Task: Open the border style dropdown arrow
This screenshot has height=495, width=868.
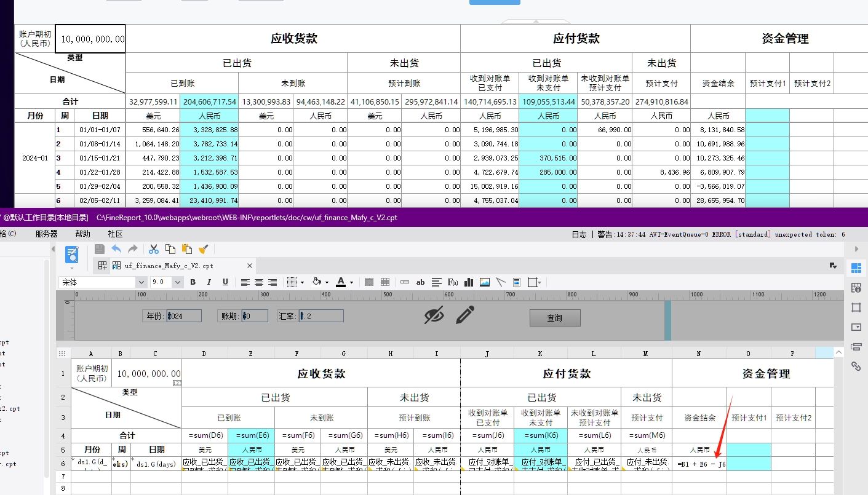Action: click(x=303, y=283)
